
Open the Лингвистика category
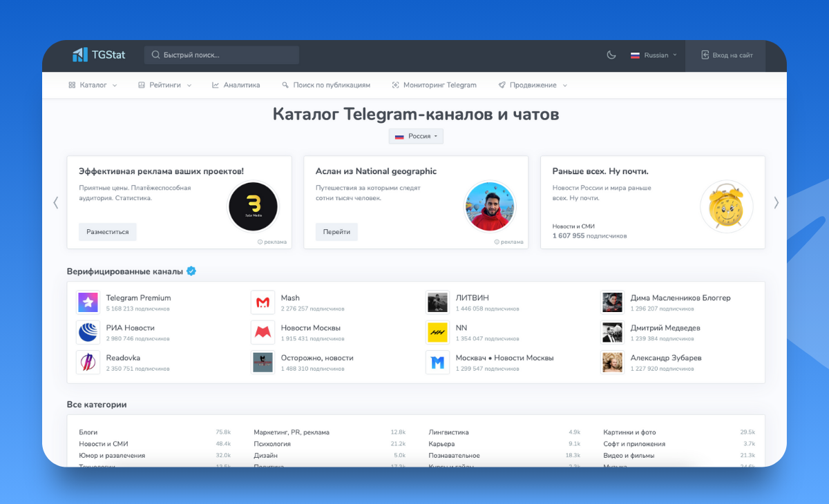tap(448, 432)
